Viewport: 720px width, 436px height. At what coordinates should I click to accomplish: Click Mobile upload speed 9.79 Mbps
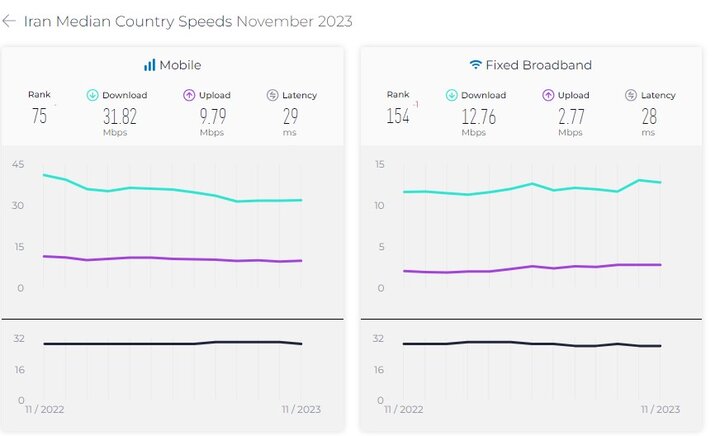(211, 116)
